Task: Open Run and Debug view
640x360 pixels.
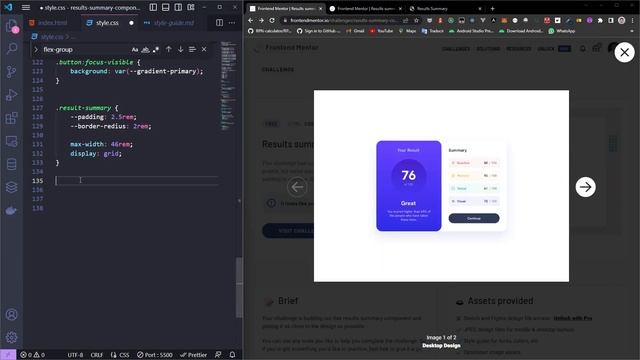Action: point(11,95)
